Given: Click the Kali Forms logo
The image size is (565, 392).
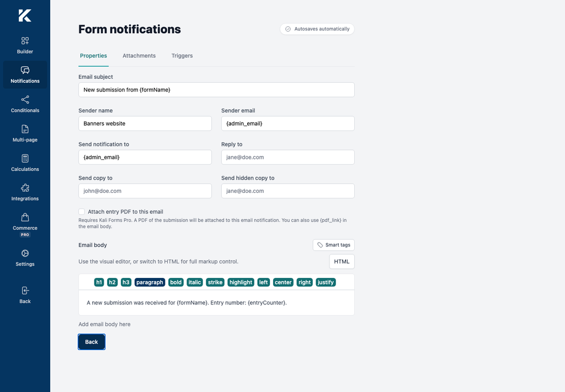Looking at the screenshot, I should point(25,15).
